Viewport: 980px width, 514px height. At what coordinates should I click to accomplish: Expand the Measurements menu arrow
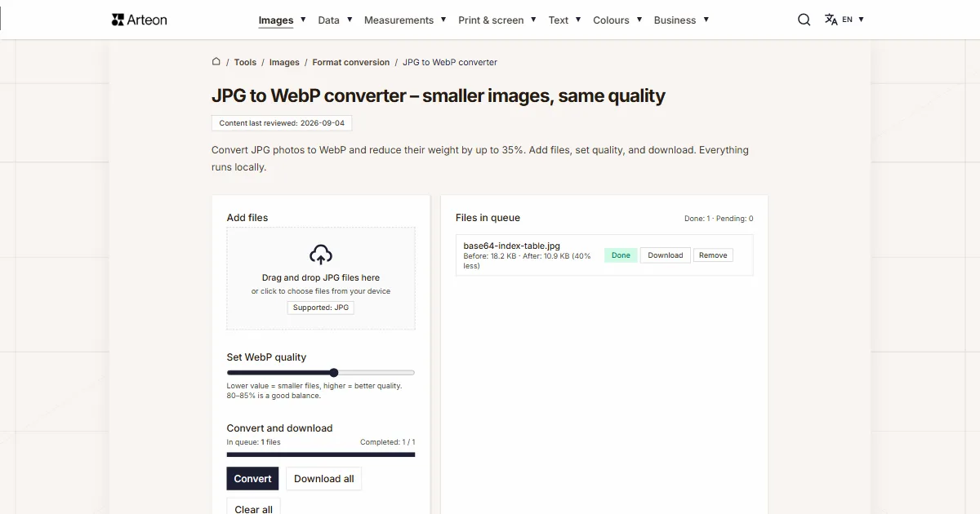click(x=443, y=19)
